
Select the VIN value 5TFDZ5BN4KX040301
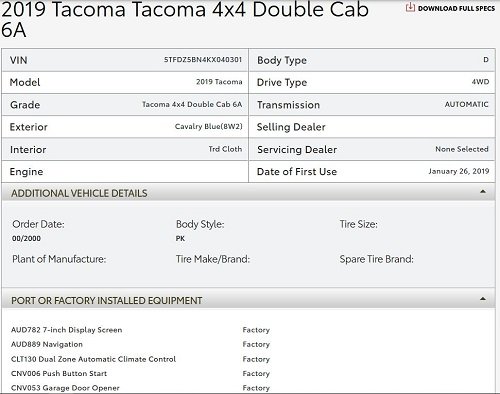[x=203, y=60]
